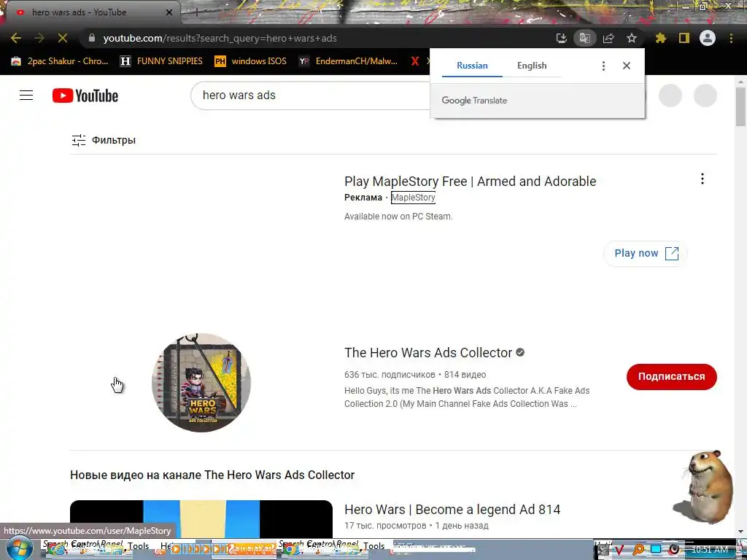Open the translate popup options menu
This screenshot has width=747, height=560.
[603, 66]
